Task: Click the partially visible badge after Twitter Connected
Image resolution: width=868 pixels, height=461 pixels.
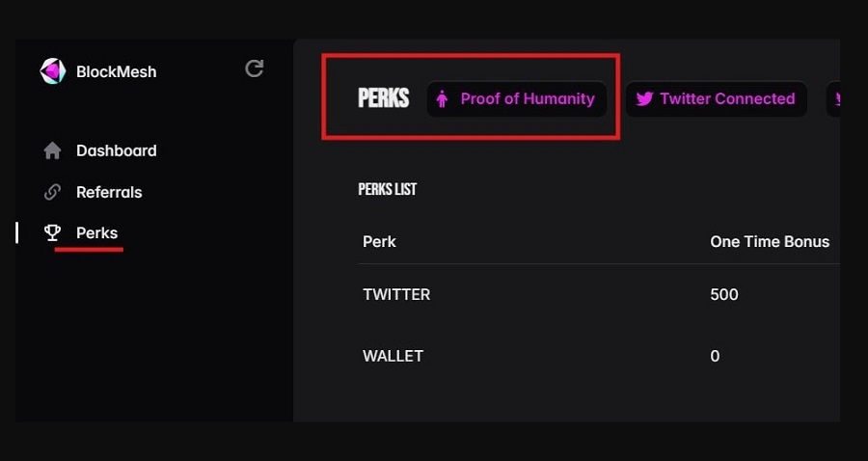Action: pos(833,99)
